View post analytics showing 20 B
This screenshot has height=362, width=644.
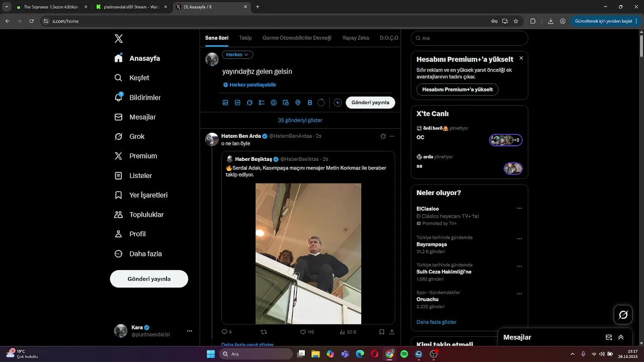pyautogui.click(x=348, y=332)
